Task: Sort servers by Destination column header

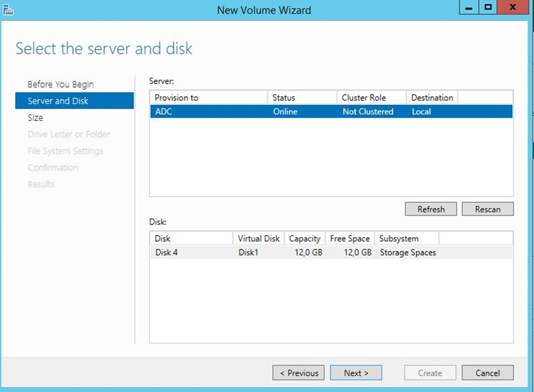Action: 432,98
